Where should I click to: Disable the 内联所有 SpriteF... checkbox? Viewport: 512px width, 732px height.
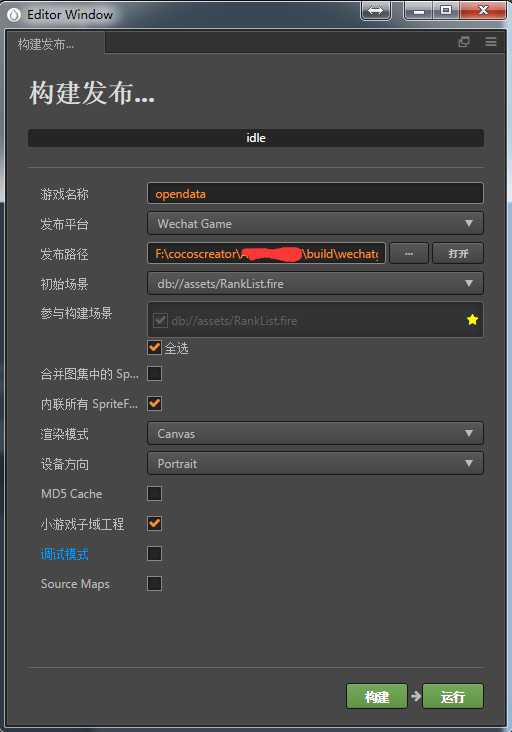point(154,404)
